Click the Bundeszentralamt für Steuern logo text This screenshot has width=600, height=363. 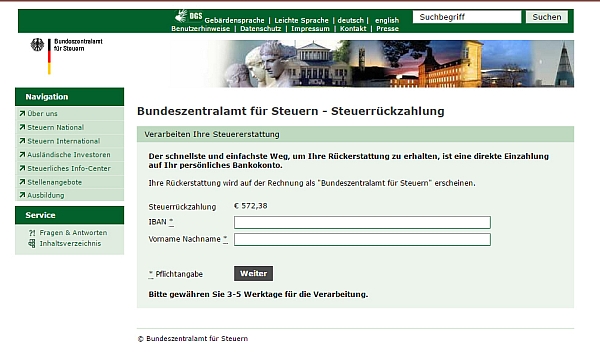78,45
